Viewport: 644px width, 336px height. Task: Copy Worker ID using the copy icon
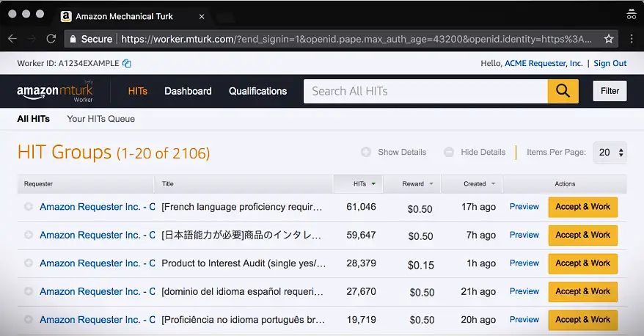[x=127, y=64]
